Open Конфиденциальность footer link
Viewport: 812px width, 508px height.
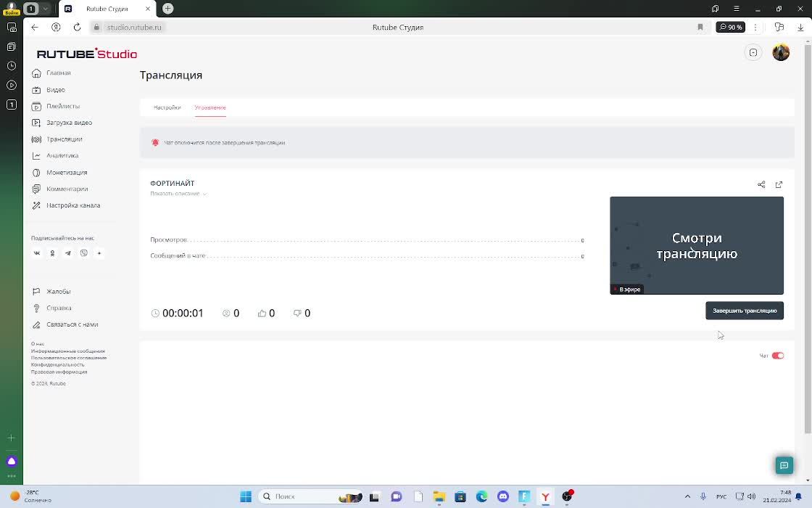tap(57, 364)
